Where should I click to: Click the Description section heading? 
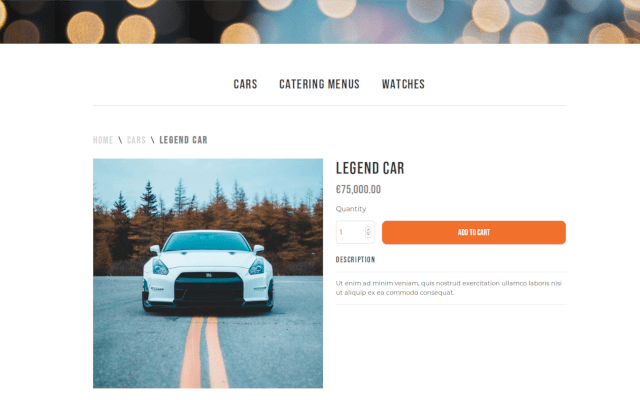point(355,260)
